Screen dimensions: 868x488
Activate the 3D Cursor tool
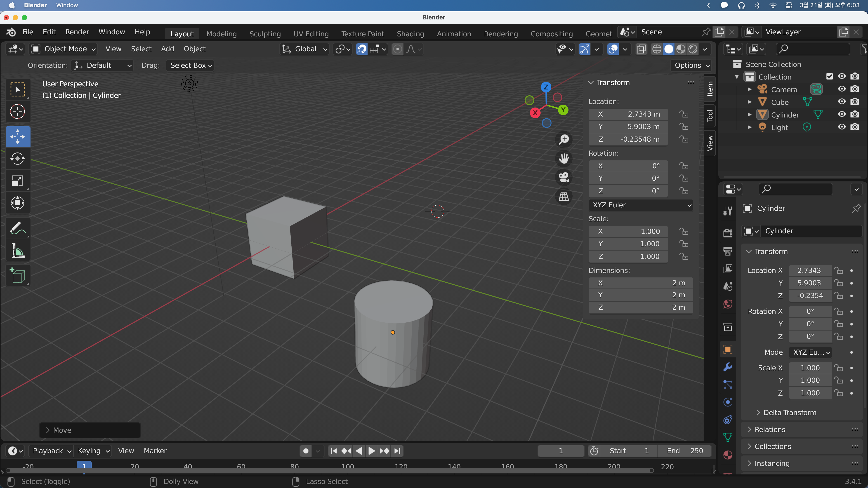tap(18, 112)
